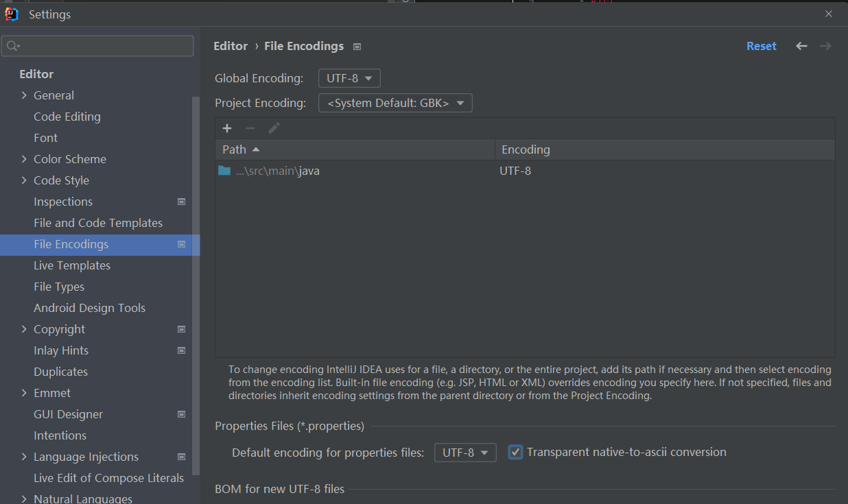848x504 pixels.
Task: Sort by the Path column header
Action: (355, 149)
